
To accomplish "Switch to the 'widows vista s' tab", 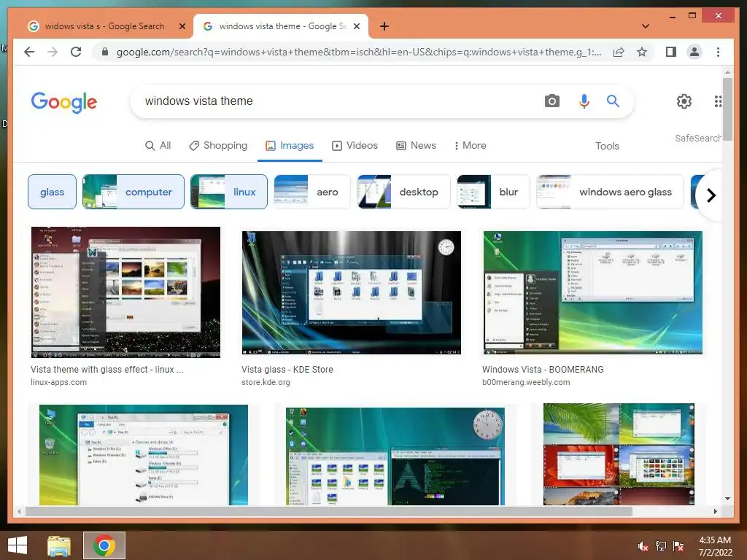I will [x=104, y=26].
